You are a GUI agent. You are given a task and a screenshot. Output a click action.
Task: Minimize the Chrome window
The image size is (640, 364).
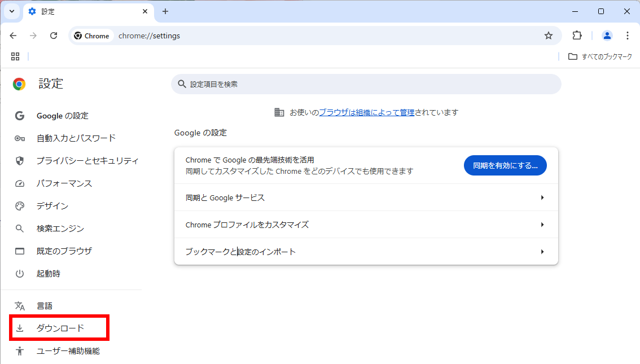(x=575, y=11)
